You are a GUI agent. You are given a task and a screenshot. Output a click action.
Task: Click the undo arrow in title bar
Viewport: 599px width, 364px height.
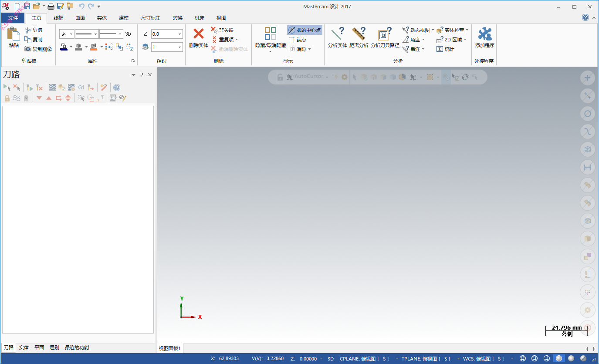coord(81,6)
